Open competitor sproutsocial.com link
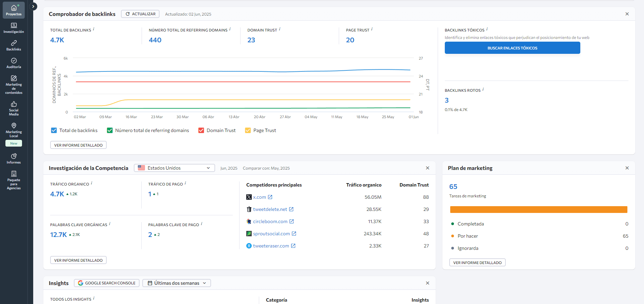The image size is (644, 304). tap(271, 234)
